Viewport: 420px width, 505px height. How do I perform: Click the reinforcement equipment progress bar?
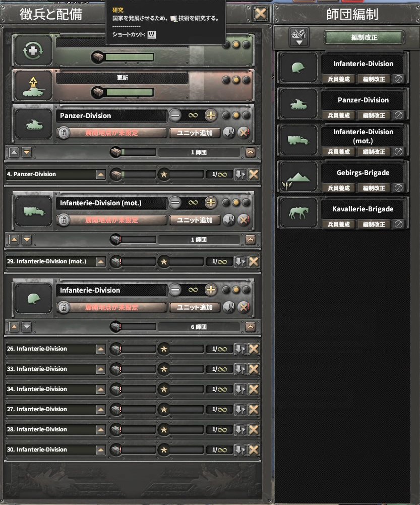pos(130,58)
